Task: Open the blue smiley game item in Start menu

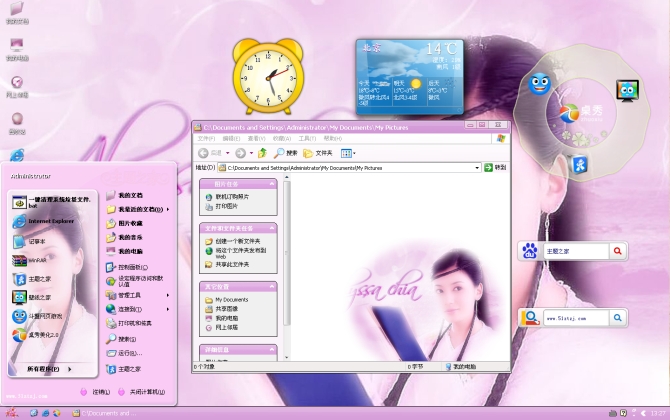Action: [x=37, y=316]
